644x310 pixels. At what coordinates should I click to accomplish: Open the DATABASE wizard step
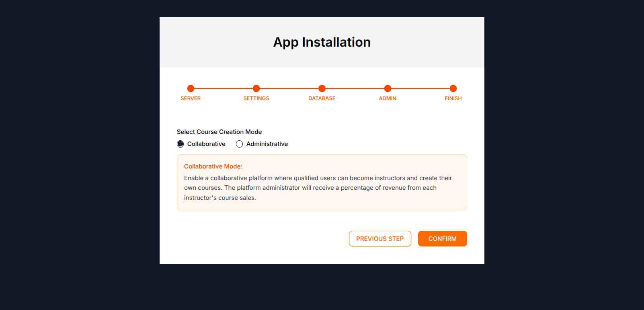[322, 98]
